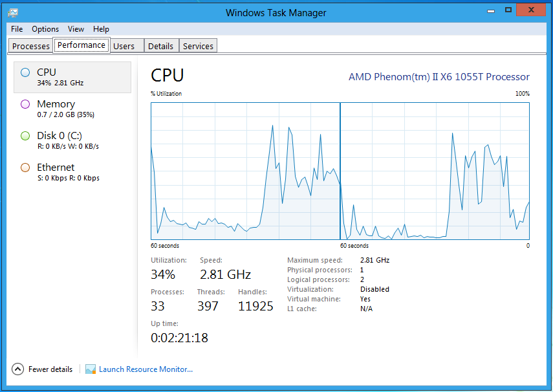
Task: Switch to the Details tab
Action: pos(160,46)
